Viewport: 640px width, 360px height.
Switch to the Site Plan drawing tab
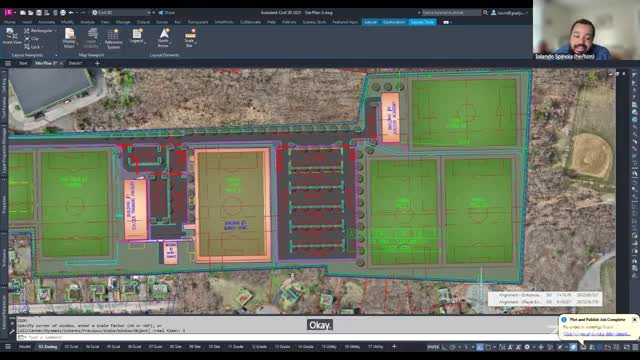(x=45, y=63)
